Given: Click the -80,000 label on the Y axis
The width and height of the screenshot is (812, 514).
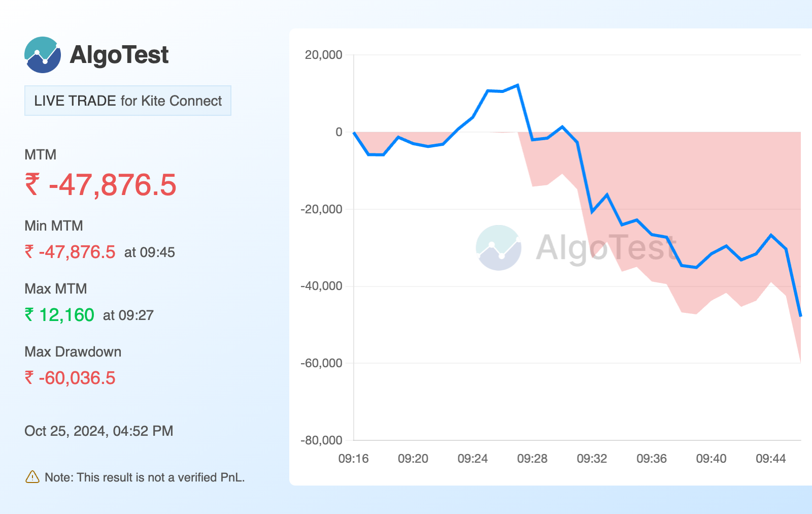Looking at the screenshot, I should (321, 440).
